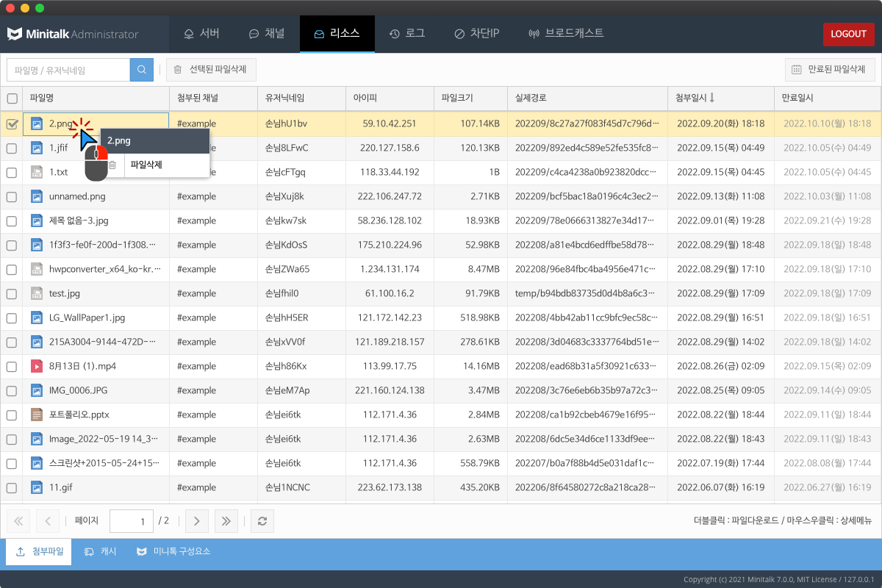Select the 첨부파일 bottom tab

(39, 551)
